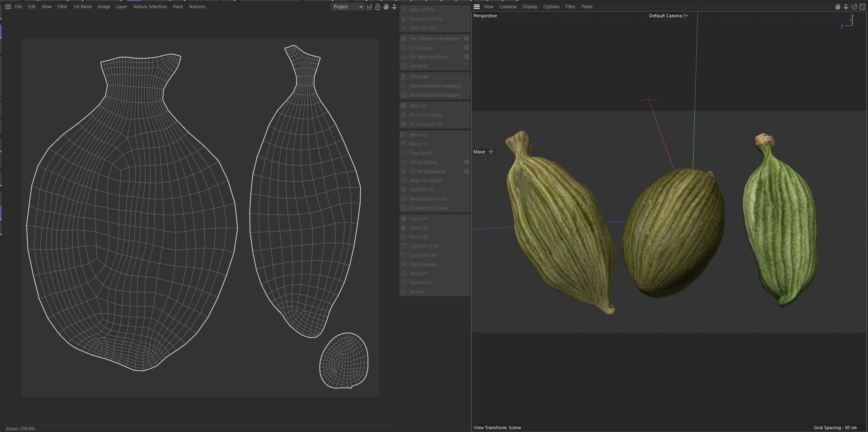Screen dimensions: 868x432
Task: Click Start Interactive Mapping
Action: point(435,86)
